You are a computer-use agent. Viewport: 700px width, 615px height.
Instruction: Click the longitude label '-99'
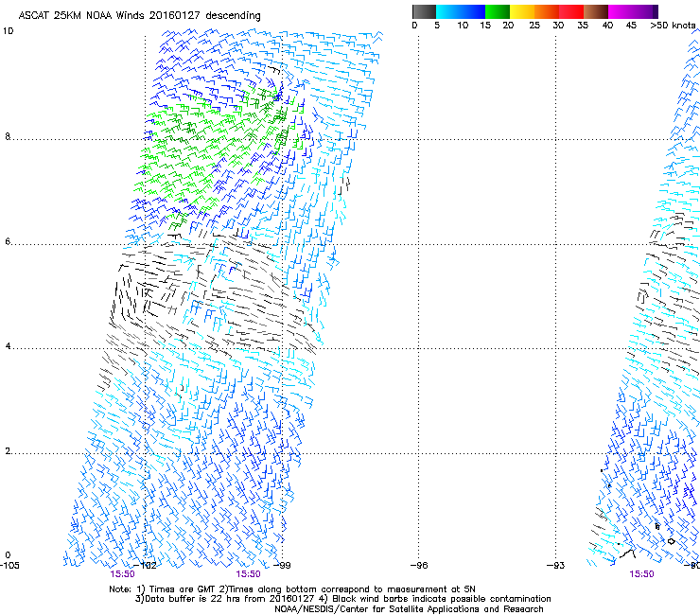282,566
